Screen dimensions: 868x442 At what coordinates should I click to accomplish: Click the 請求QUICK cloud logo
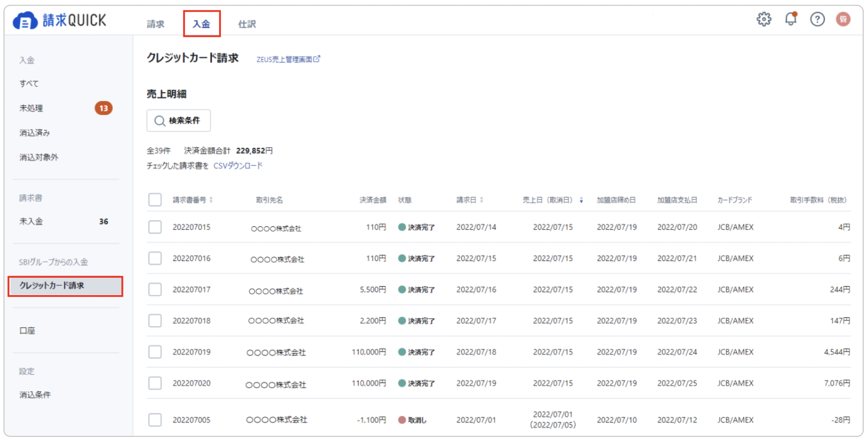click(25, 21)
